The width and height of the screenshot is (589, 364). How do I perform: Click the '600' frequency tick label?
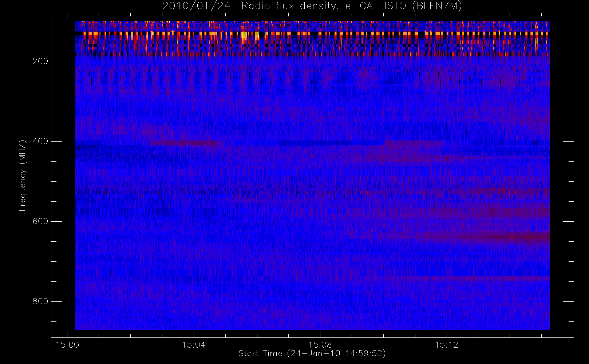click(x=40, y=221)
